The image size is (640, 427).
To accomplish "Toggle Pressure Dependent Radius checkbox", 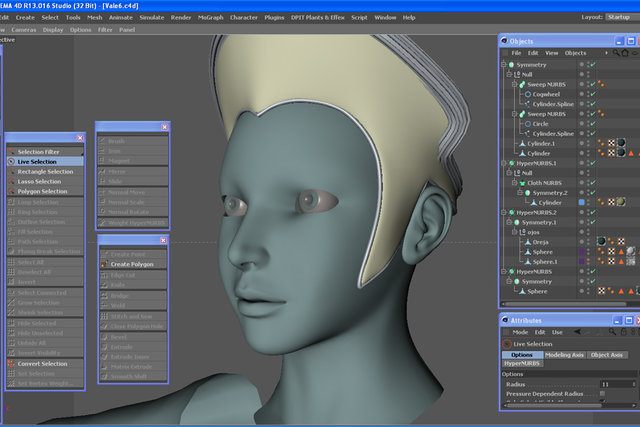I will pyautogui.click(x=602, y=394).
